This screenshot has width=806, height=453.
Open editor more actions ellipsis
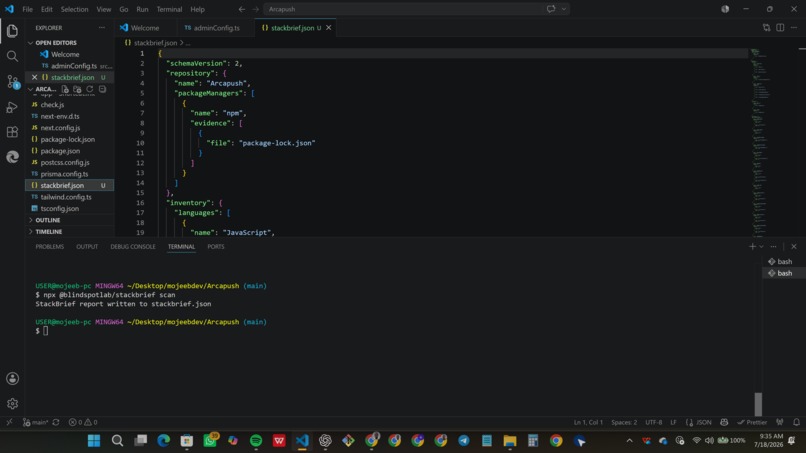[794, 28]
